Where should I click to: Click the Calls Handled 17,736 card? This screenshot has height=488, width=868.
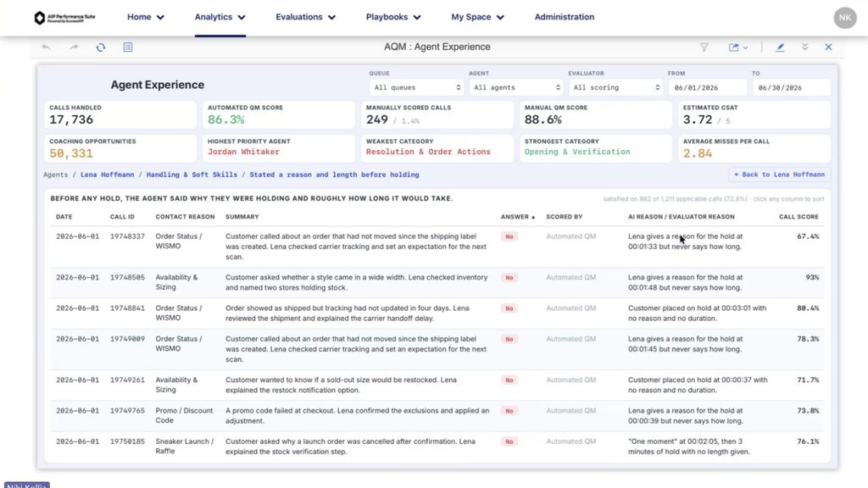point(120,115)
